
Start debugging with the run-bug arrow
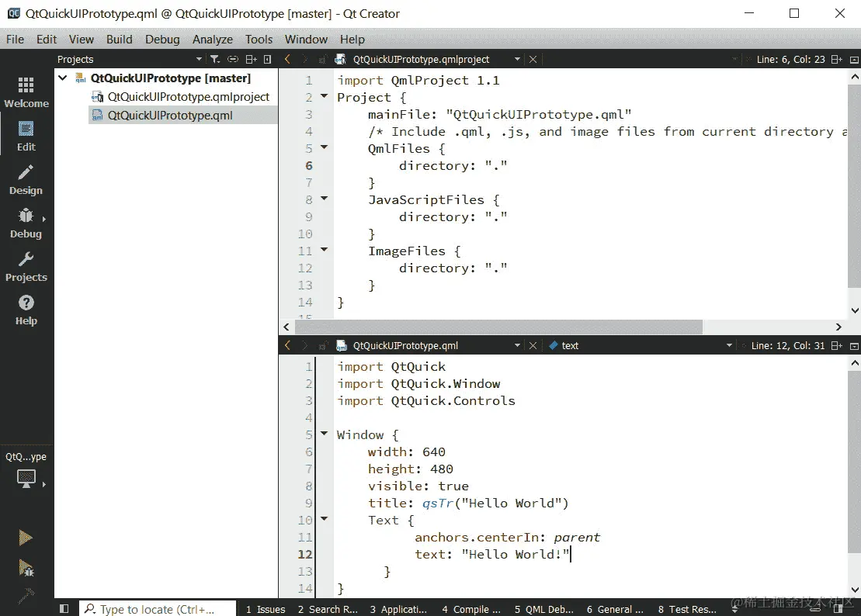pyautogui.click(x=26, y=568)
